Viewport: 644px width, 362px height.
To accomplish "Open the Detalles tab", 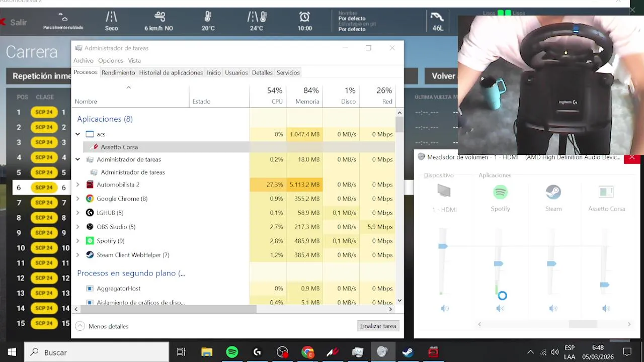I will 262,72.
